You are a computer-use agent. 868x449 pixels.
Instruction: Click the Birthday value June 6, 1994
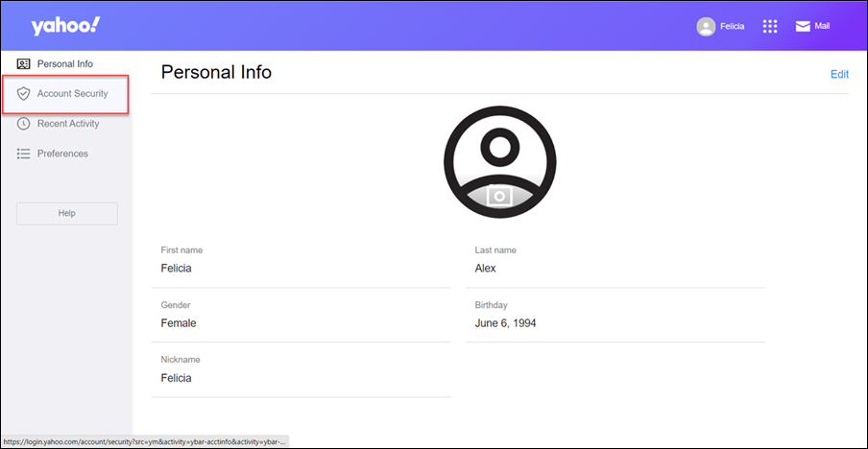(506, 323)
